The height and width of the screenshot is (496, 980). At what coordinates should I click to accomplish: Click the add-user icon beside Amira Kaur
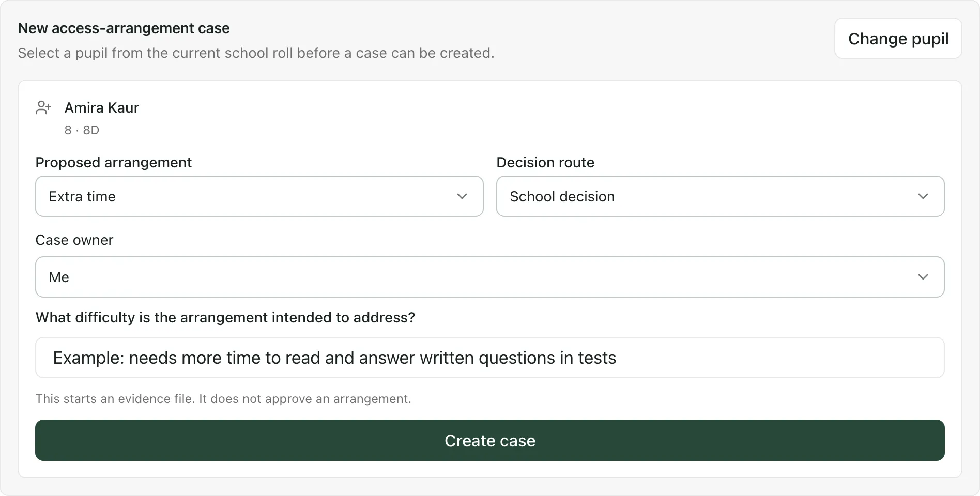(x=43, y=107)
